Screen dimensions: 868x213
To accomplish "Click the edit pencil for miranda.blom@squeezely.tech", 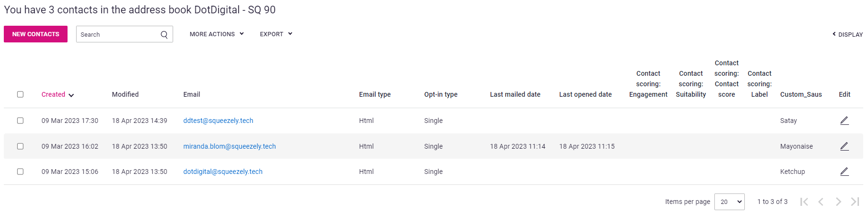I will [844, 146].
